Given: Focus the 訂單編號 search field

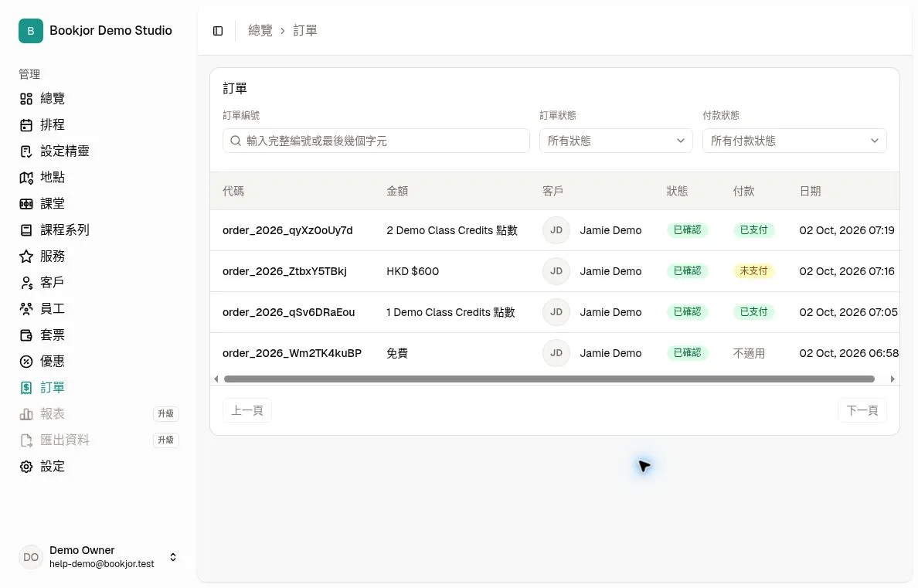Looking at the screenshot, I should [x=376, y=141].
